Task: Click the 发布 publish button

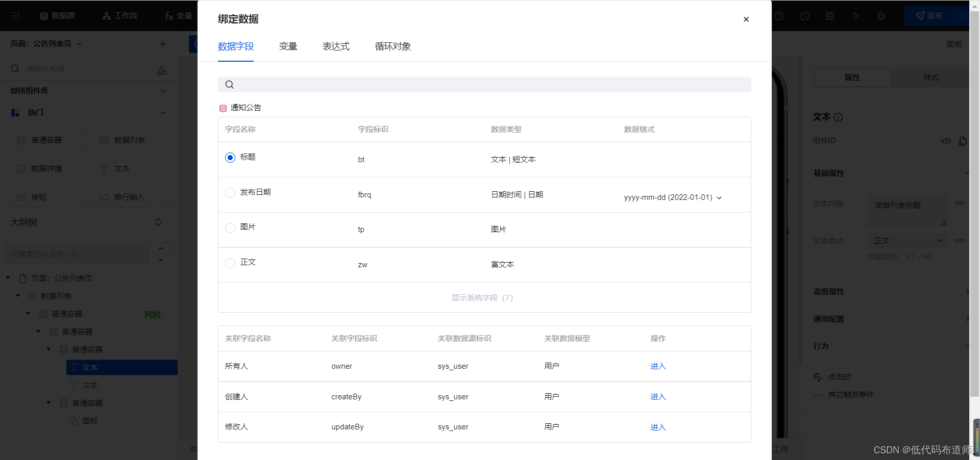Action: click(929, 16)
